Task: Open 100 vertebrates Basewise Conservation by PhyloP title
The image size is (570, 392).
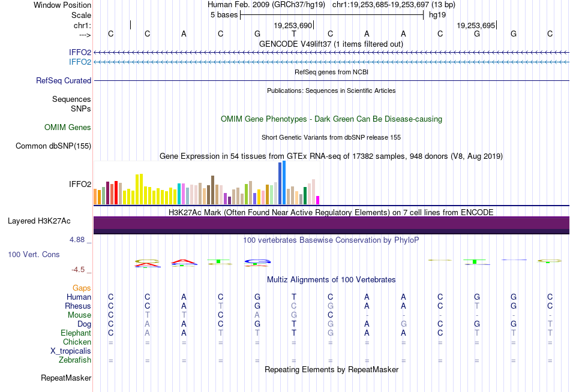Action: 331,240
